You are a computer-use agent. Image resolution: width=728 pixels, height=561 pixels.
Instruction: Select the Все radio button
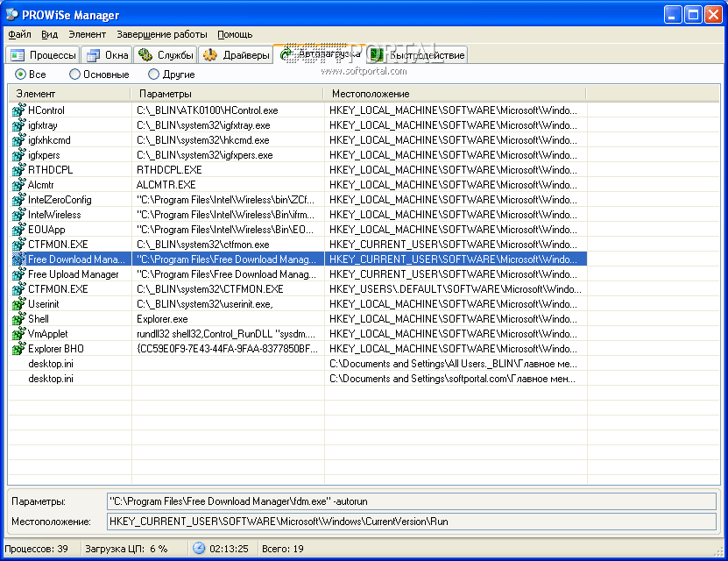pyautogui.click(x=20, y=75)
